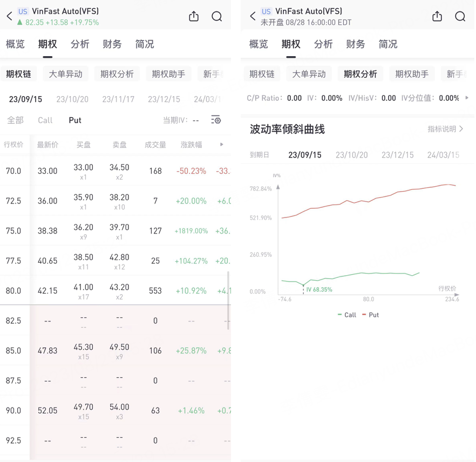Open 期权分析 sub-tab on left screen
This screenshot has width=476, height=462.
tap(117, 74)
